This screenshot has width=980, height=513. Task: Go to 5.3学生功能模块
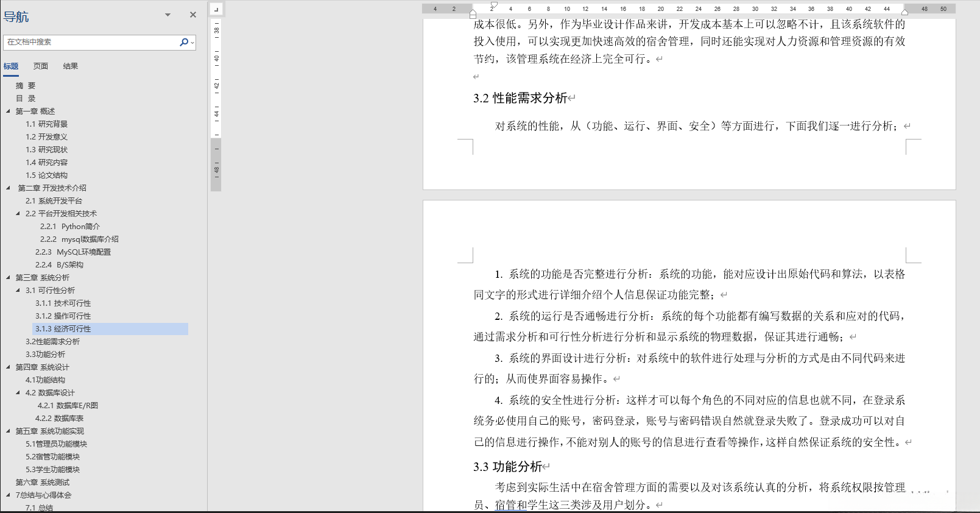coord(52,470)
